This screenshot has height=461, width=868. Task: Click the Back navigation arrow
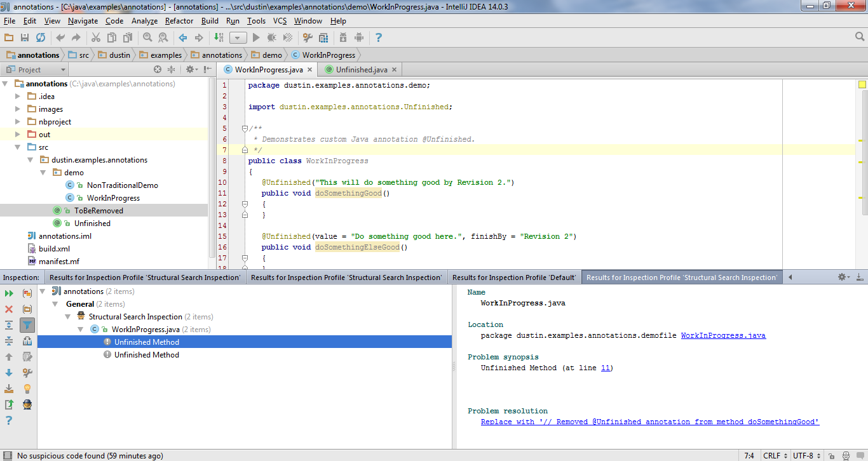[183, 38]
